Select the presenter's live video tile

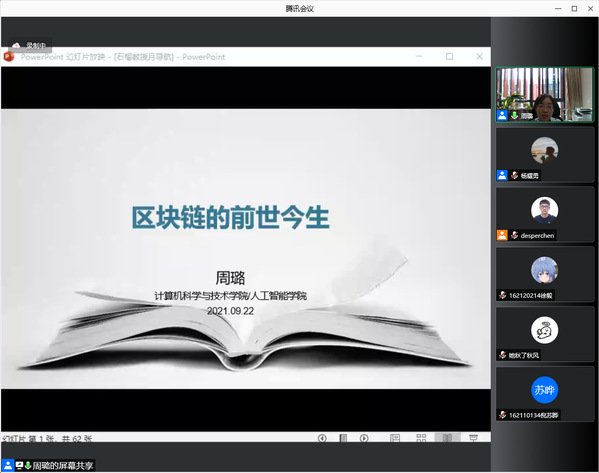544,95
